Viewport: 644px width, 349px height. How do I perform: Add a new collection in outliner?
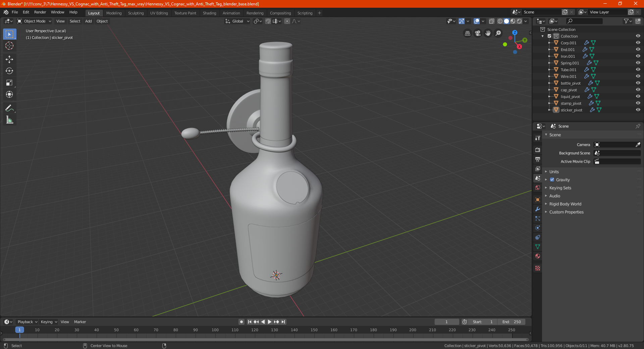(x=638, y=21)
